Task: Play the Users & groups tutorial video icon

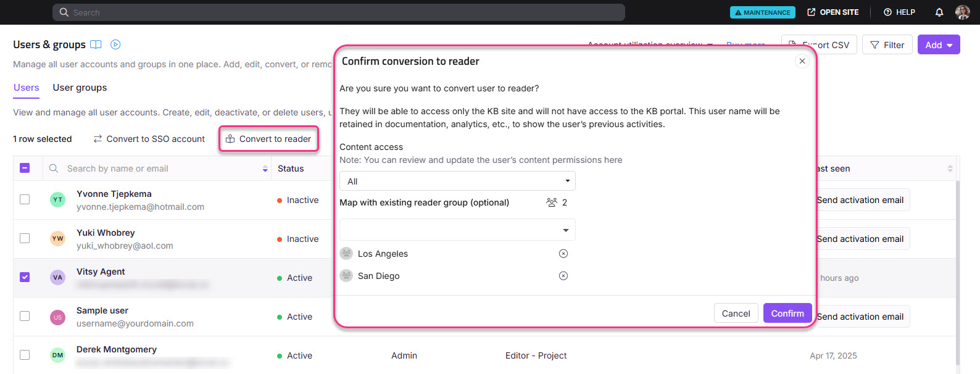Action: [x=115, y=44]
